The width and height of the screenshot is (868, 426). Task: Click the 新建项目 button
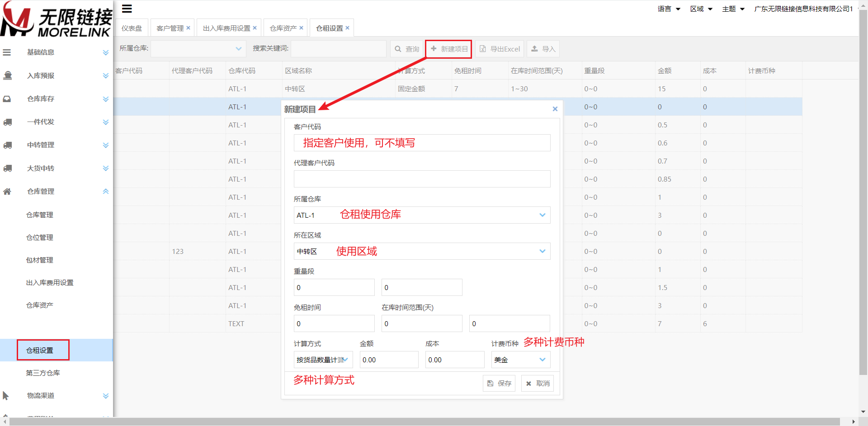click(x=449, y=49)
